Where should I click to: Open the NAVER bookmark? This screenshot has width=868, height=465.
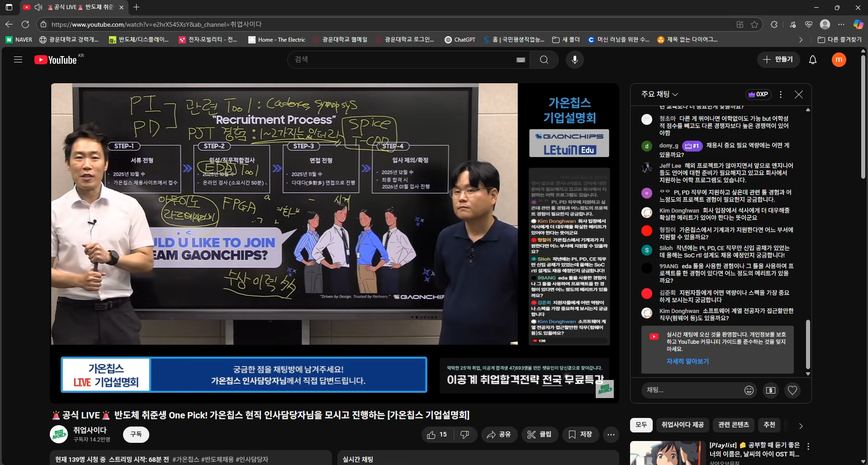(19, 40)
